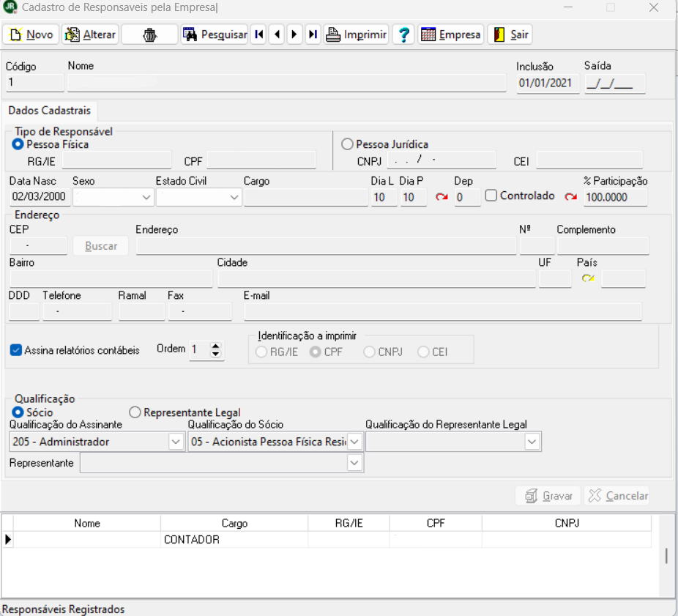Screen dimensions: 678x616
Task: Select CNPJ identification radio option
Action: pos(369,352)
